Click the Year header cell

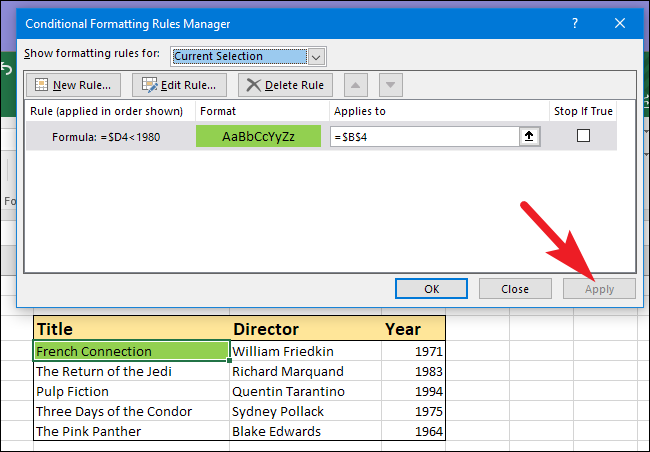tap(413, 328)
